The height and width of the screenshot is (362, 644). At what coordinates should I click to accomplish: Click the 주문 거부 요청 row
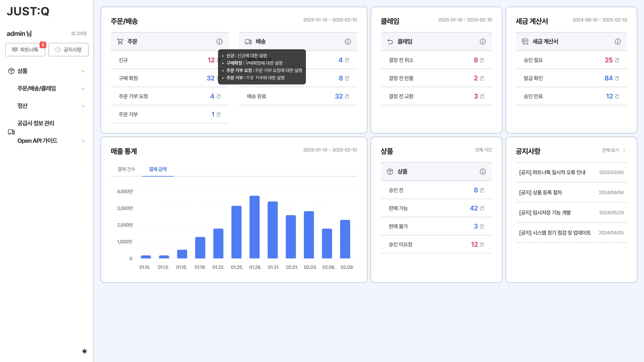pyautogui.click(x=170, y=96)
